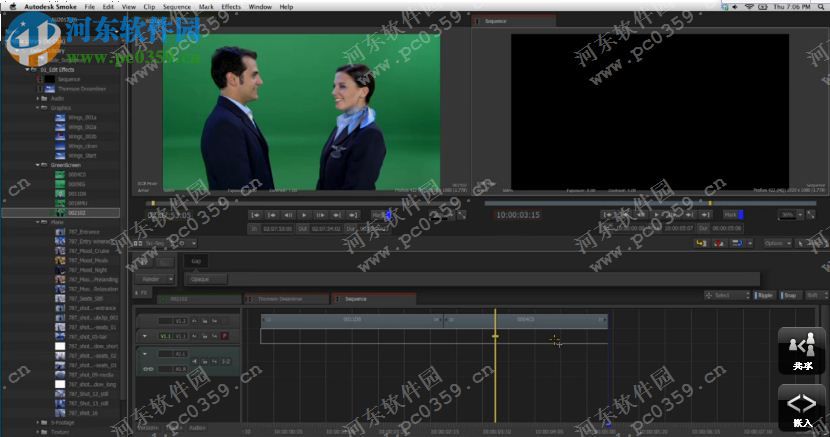The image size is (830, 437).
Task: Go to end in the sequence viewer
Action: click(705, 215)
